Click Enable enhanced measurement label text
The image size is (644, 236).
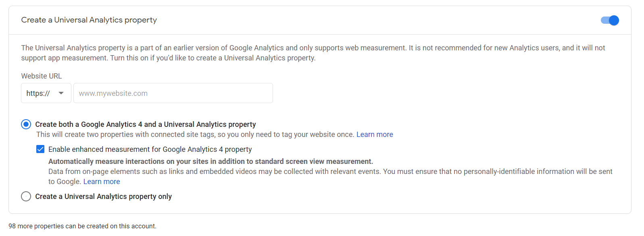click(x=150, y=149)
